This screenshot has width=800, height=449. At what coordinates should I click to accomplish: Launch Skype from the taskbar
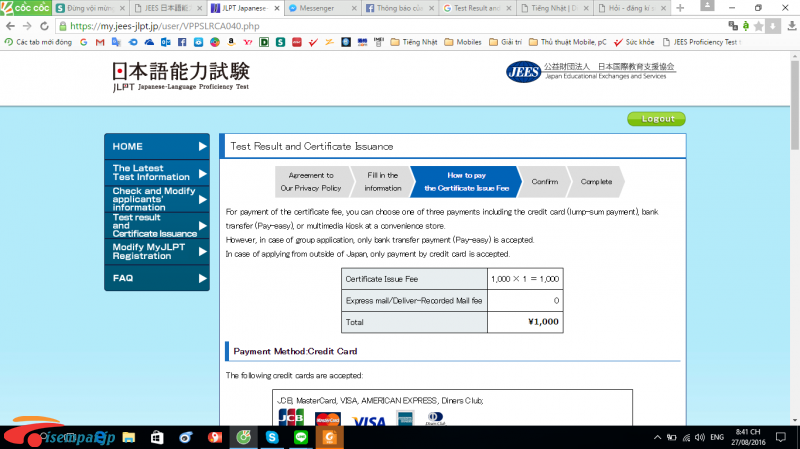click(x=272, y=437)
